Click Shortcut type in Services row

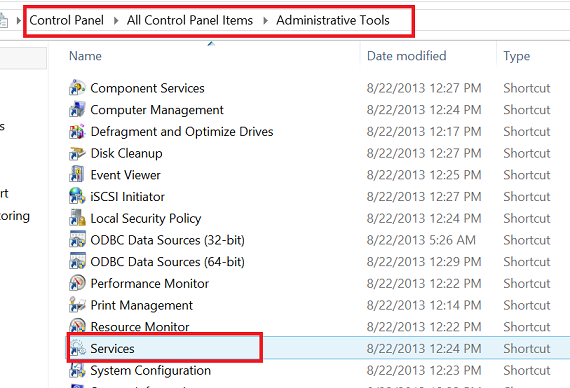[527, 349]
